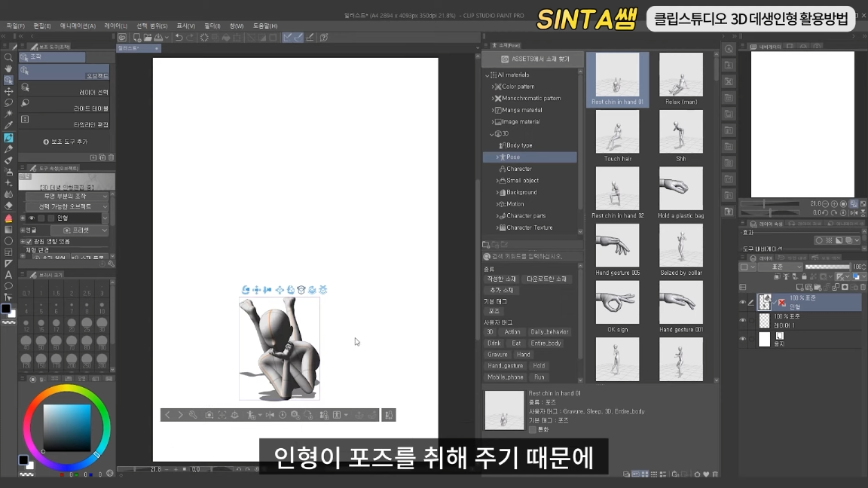
Task: Click the Open file folder icon
Action: click(148, 38)
